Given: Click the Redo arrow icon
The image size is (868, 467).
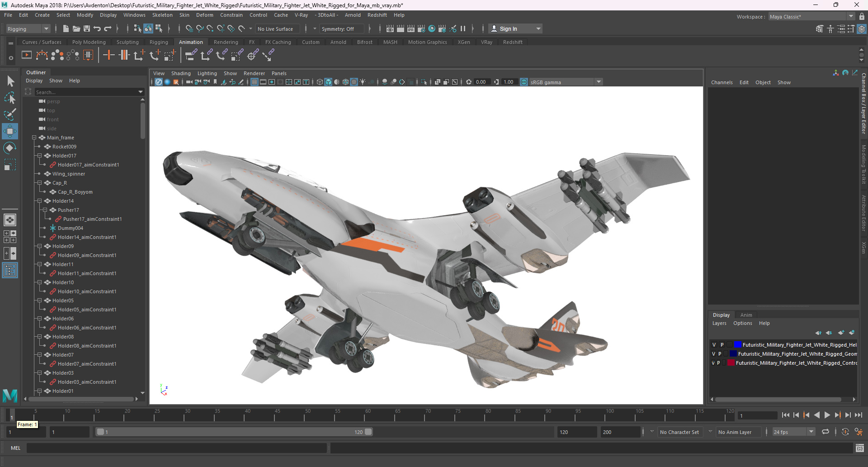Looking at the screenshot, I should point(108,29).
